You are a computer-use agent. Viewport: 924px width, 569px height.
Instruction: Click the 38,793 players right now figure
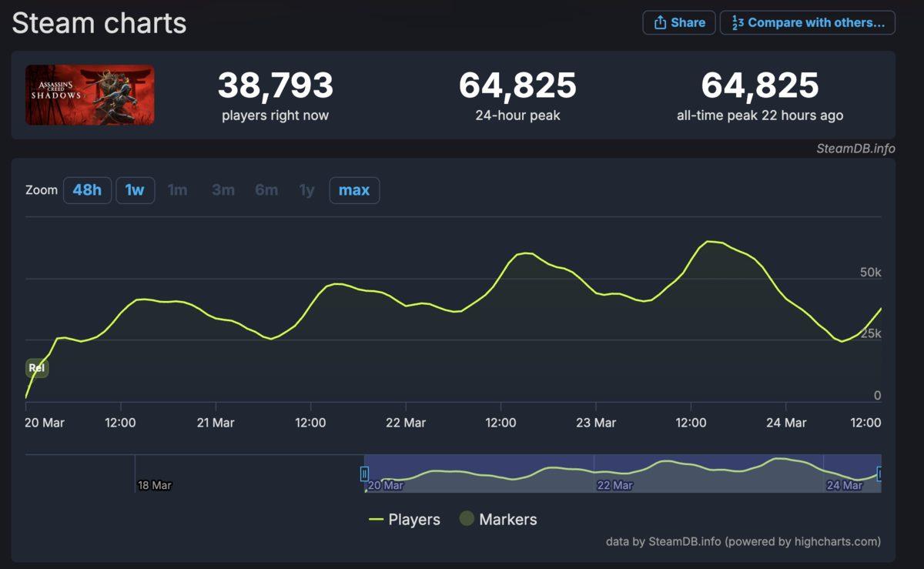275,85
